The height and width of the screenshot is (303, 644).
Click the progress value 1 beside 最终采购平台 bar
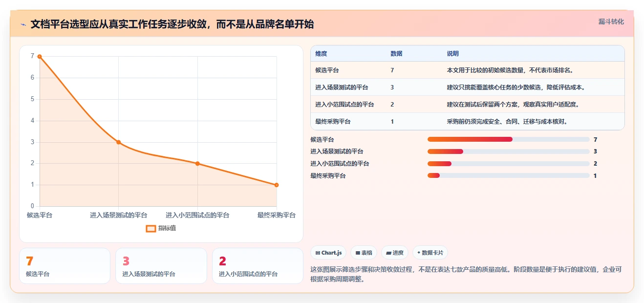click(x=595, y=176)
